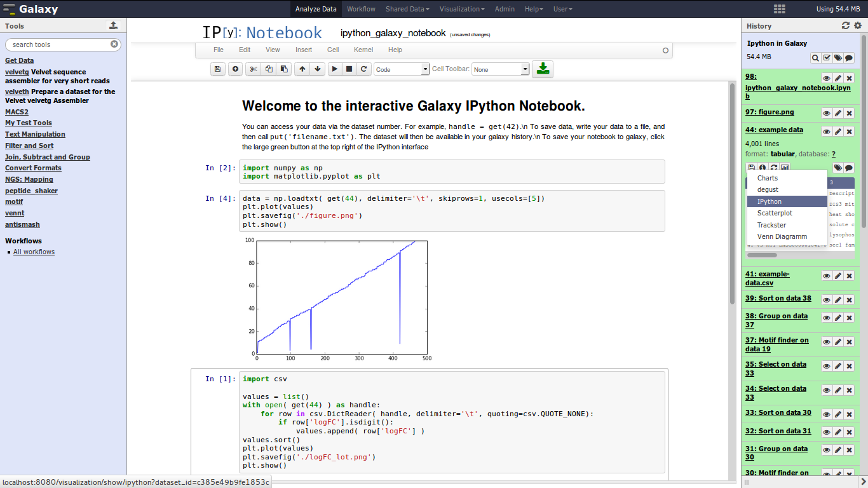Refresh the history panel

tap(845, 25)
